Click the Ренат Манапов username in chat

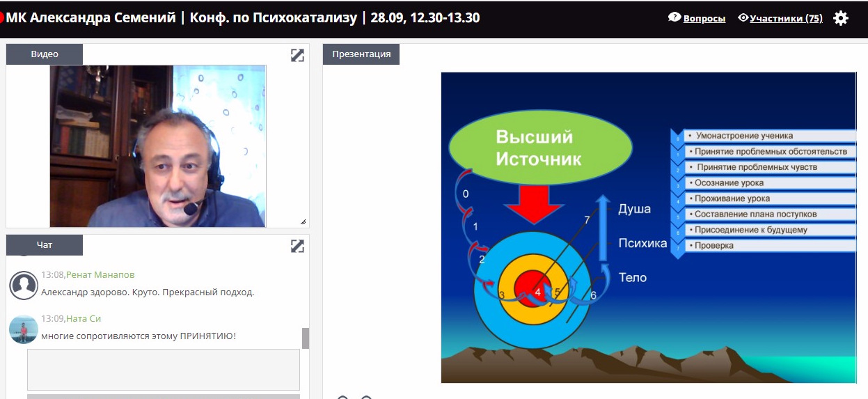click(100, 275)
